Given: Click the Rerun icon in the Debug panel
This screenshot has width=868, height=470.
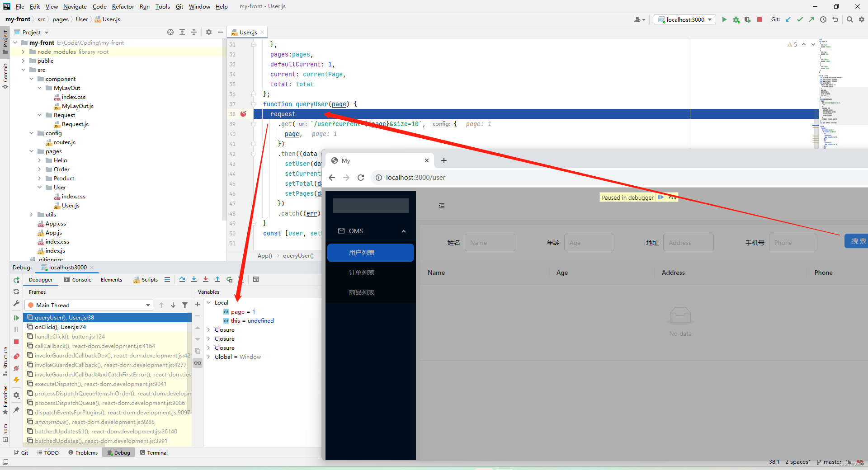Looking at the screenshot, I should coord(16,280).
